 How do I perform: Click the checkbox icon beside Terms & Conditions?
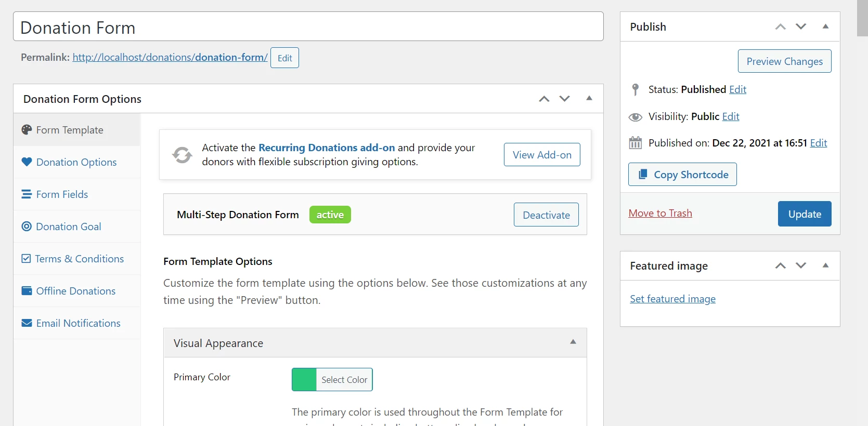click(x=26, y=258)
